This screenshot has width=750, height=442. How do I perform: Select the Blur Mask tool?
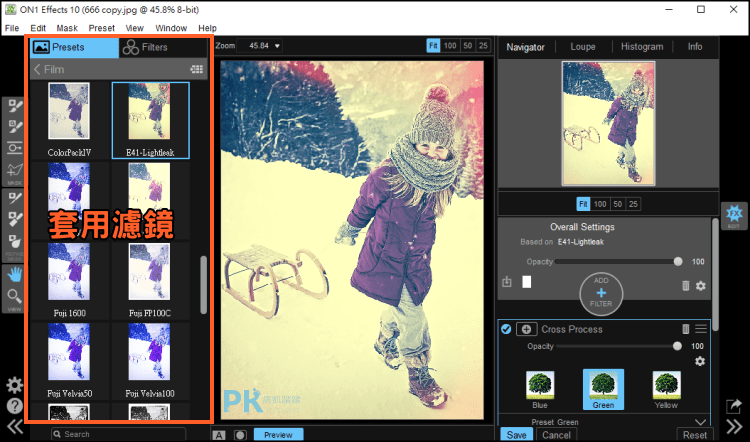pos(14,241)
